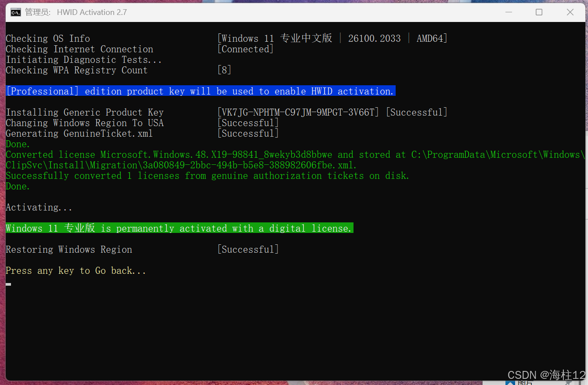
Task: Click the blue highlighted '[Professional] edition' line
Action: [201, 91]
